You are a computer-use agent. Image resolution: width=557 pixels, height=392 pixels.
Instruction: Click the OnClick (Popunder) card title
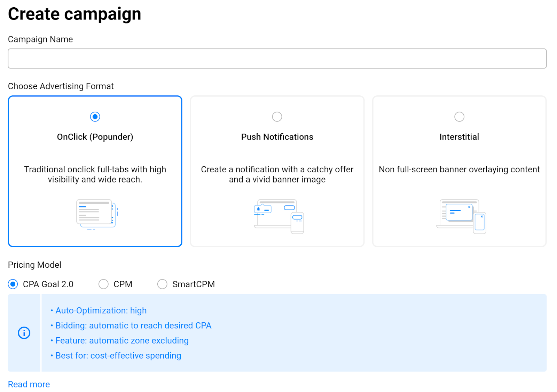pyautogui.click(x=95, y=137)
